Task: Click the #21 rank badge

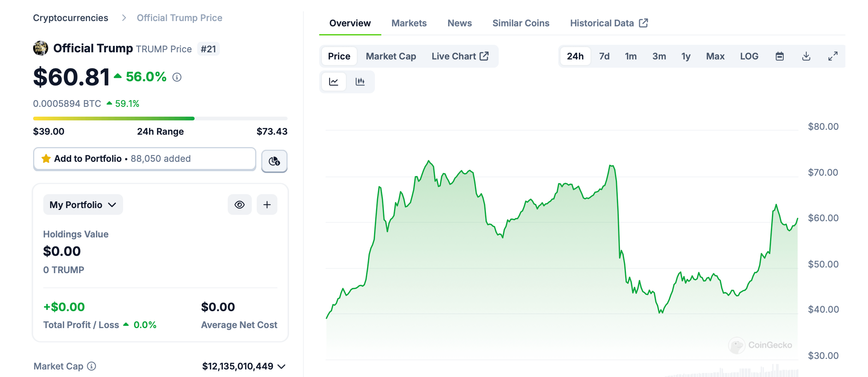Action: pos(209,49)
